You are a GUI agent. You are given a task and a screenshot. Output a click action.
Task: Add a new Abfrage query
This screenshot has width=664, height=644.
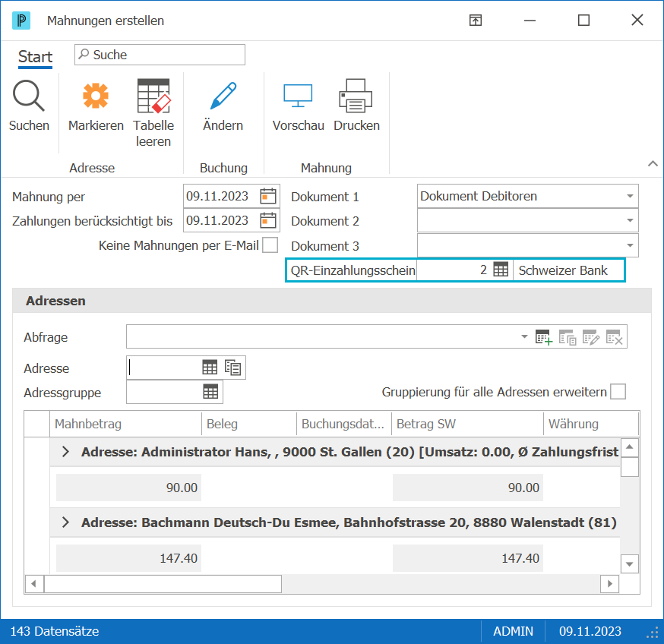click(544, 337)
